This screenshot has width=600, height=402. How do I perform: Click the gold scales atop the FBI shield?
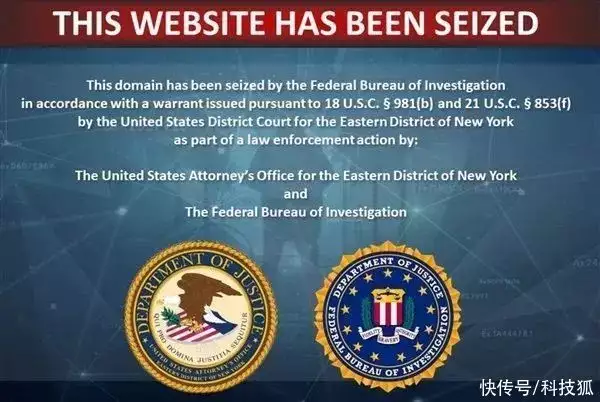click(x=388, y=294)
